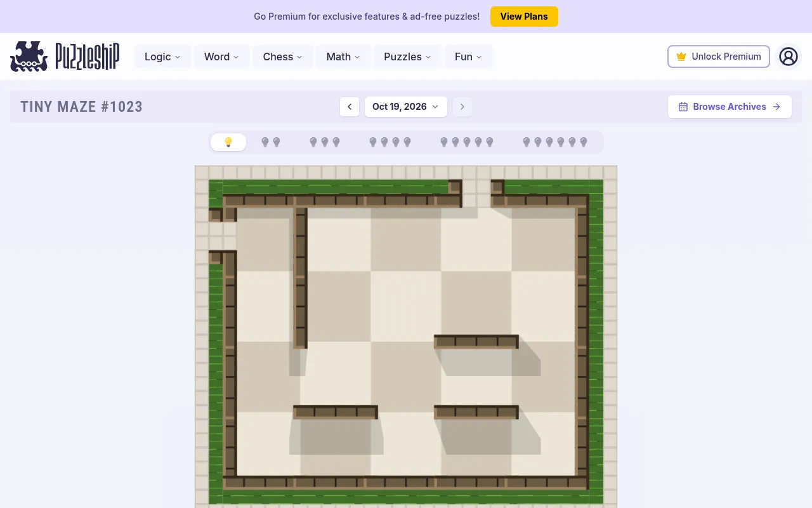812x508 pixels.
Task: Select the two-bulb difficulty level
Action: point(271,142)
